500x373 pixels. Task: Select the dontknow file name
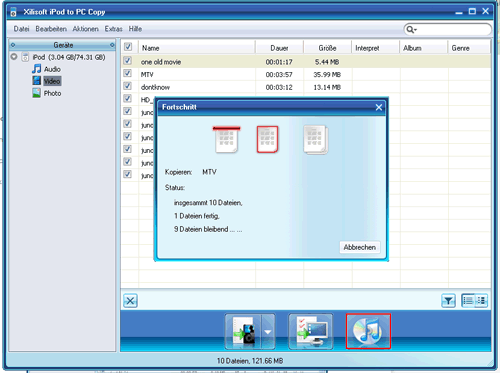click(155, 87)
